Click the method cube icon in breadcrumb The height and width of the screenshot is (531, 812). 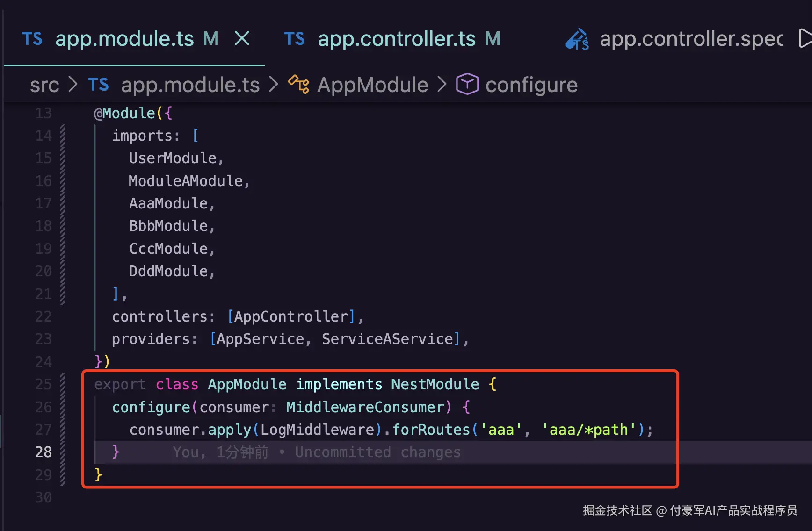(467, 84)
